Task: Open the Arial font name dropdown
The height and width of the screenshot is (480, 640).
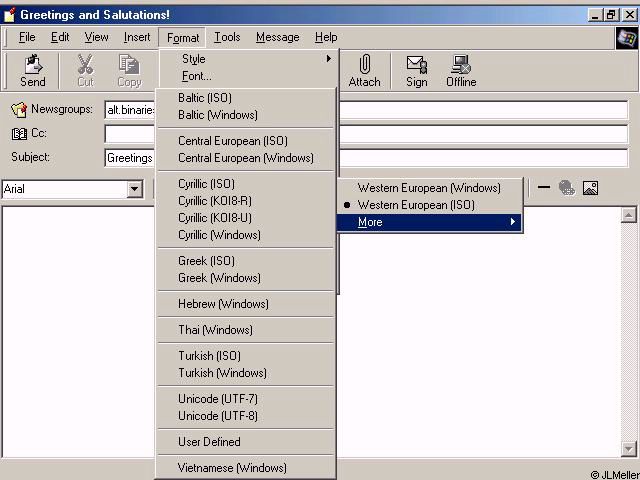Action: (x=134, y=189)
